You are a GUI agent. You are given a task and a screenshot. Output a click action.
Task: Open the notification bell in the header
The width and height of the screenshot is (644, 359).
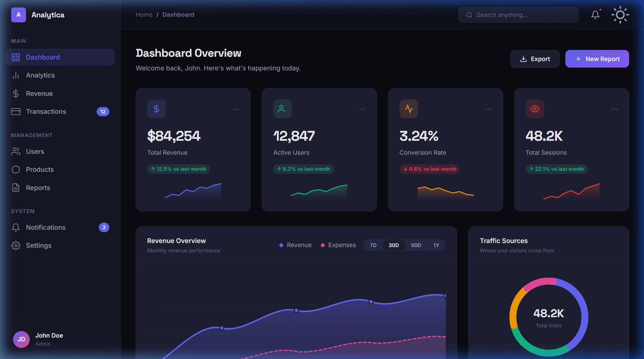click(x=595, y=15)
